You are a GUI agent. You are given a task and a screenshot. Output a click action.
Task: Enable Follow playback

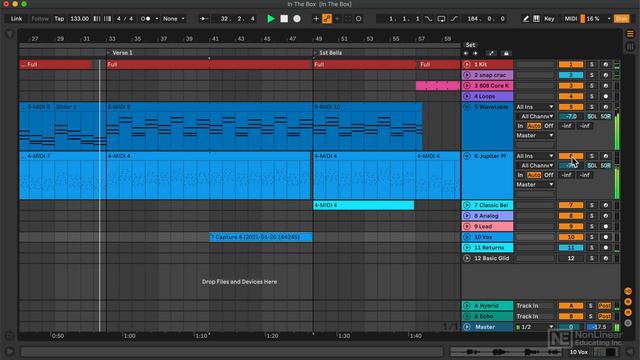[40, 19]
